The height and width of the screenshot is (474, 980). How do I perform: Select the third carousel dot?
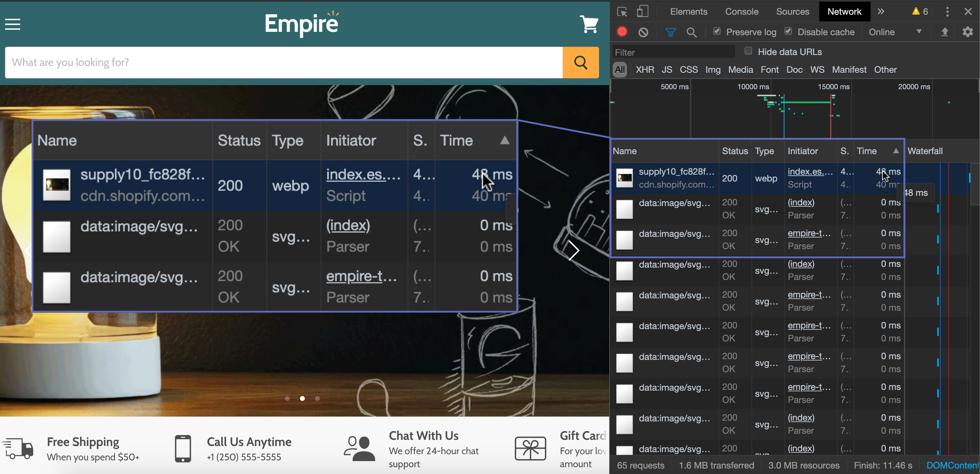pyautogui.click(x=317, y=398)
